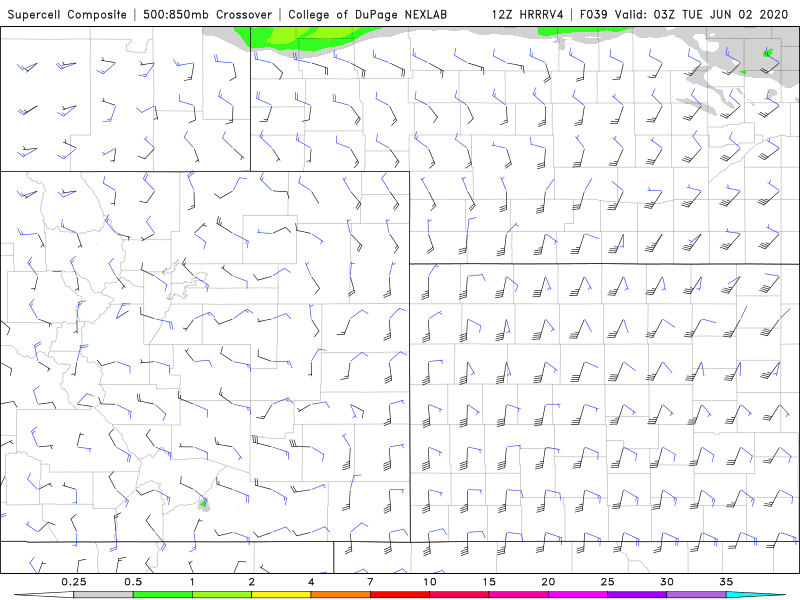Click the 'F039 Valid: 03Z TUE JUN 02 2020' text

point(684,15)
